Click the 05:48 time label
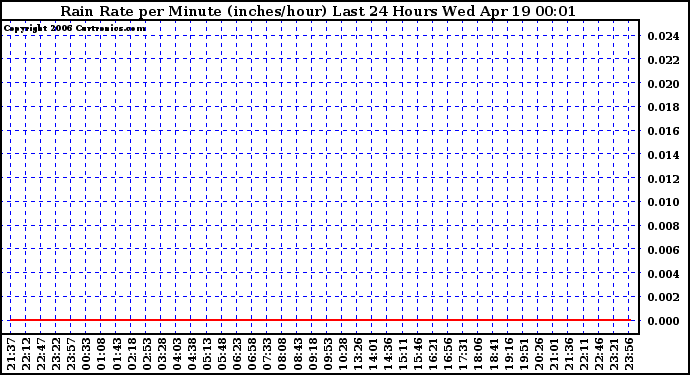The height and width of the screenshot is (375, 690). 222,354
